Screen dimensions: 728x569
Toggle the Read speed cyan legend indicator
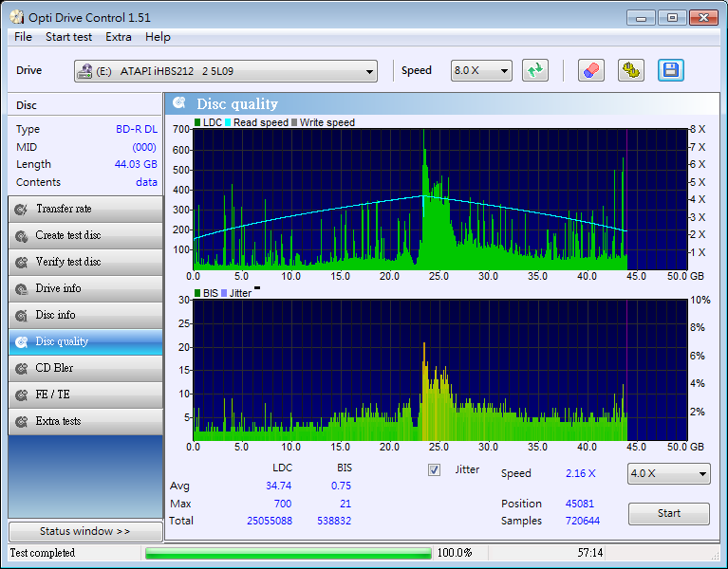point(228,122)
